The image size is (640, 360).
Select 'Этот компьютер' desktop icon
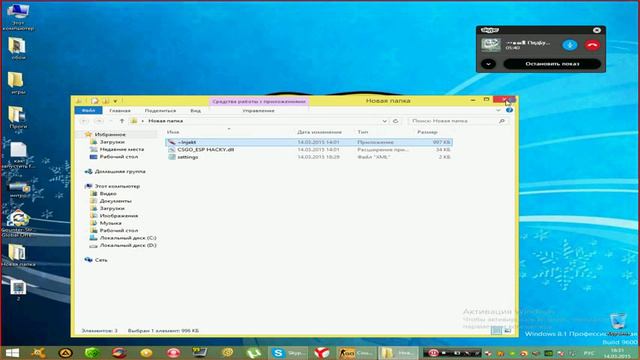(x=18, y=17)
